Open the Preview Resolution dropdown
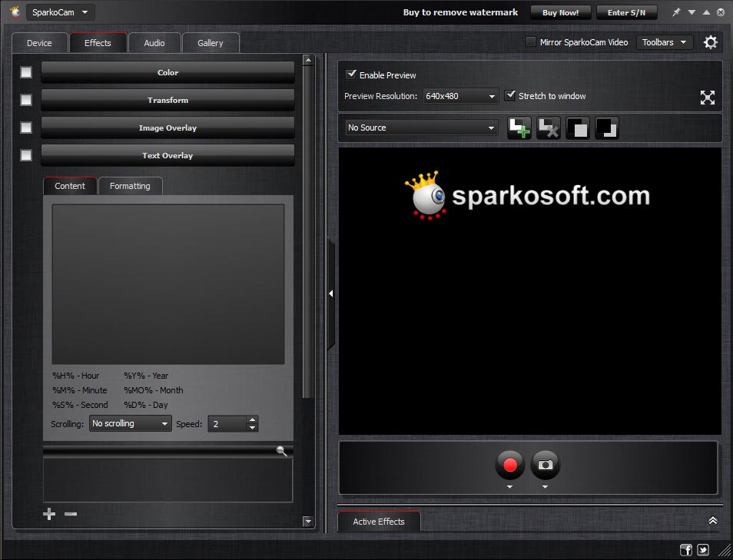The width and height of the screenshot is (733, 560). pyautogui.click(x=460, y=96)
